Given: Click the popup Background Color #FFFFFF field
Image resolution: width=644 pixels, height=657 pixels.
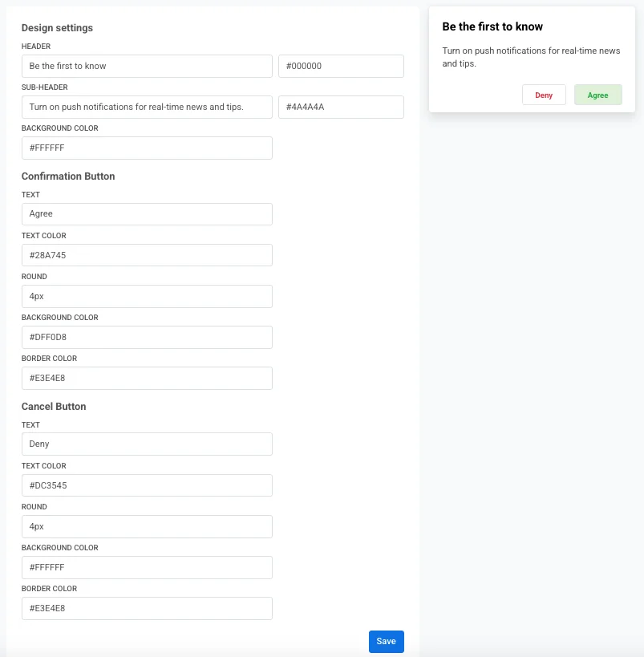Looking at the screenshot, I should [x=147, y=148].
